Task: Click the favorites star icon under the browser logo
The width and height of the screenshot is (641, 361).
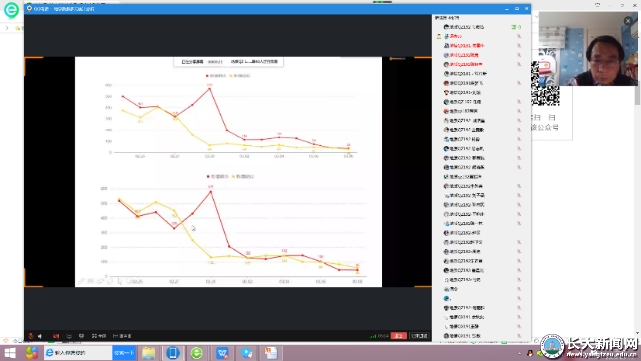Action: pyautogui.click(x=17, y=28)
